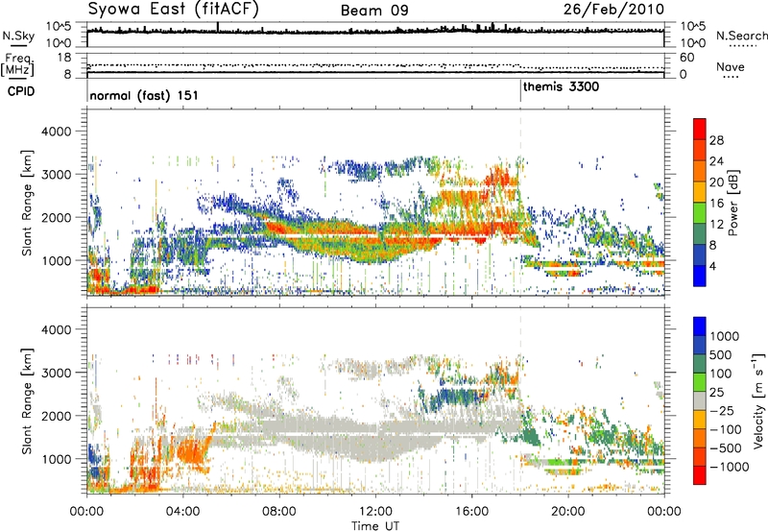Click the "N.Sky" legend label

coord(18,36)
